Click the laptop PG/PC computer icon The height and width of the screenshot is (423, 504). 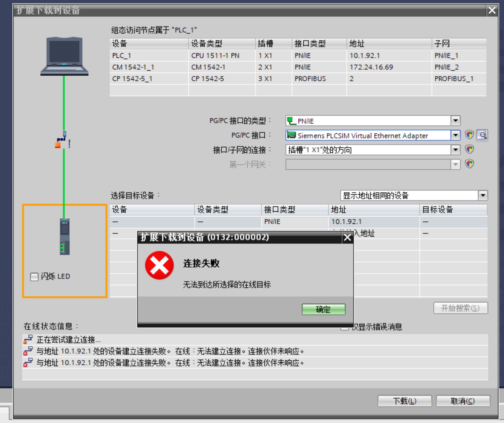click(64, 56)
